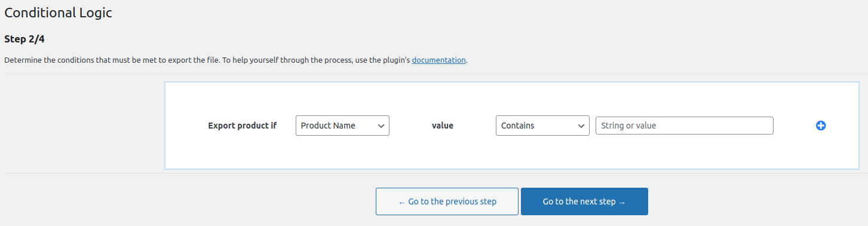Expand the Contains operator dropdown
Viewport: 868px width, 226px height.
click(542, 126)
